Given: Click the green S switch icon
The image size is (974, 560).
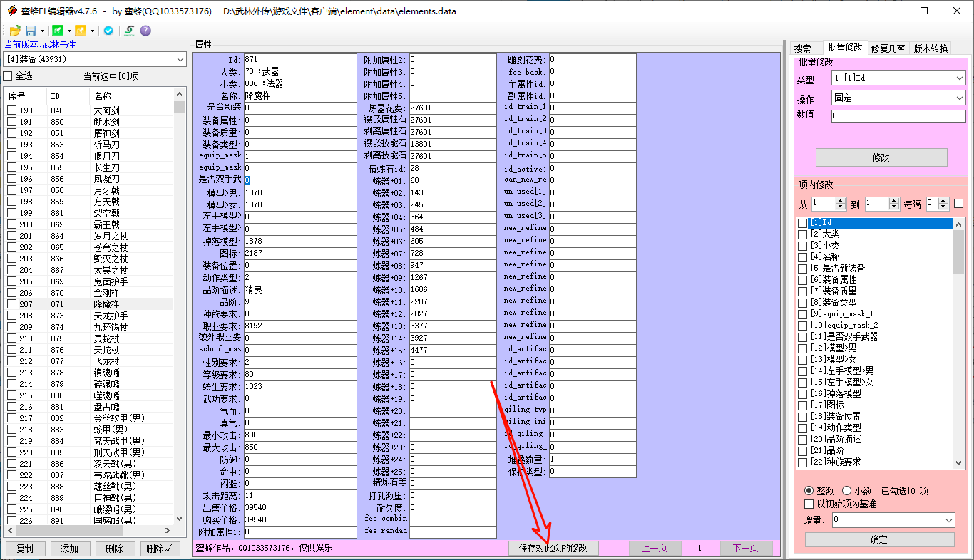Looking at the screenshot, I should (x=129, y=31).
